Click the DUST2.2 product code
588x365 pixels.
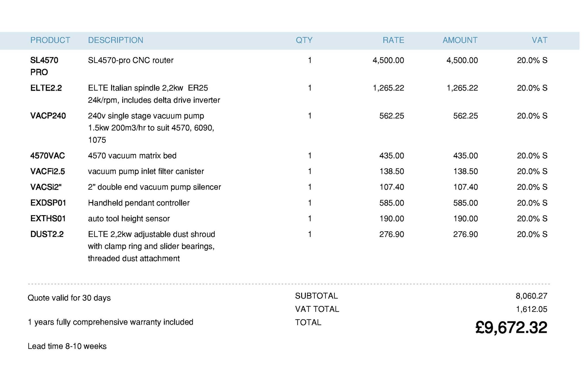[x=47, y=234]
